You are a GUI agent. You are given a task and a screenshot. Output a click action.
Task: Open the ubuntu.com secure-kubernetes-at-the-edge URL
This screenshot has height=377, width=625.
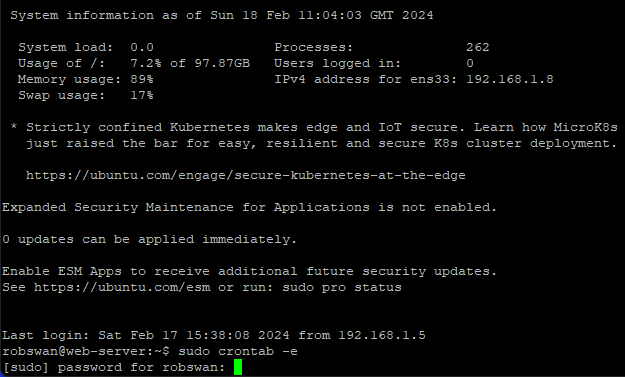coord(246,175)
